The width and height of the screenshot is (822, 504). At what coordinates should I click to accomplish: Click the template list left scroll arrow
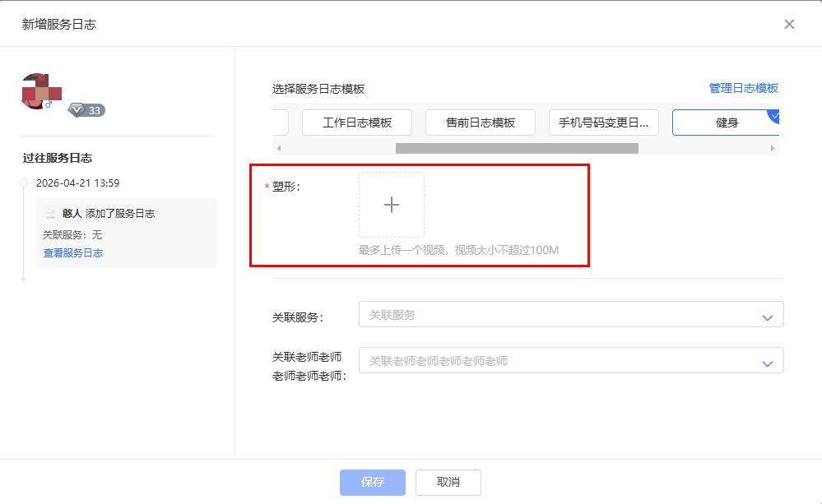pos(279,148)
